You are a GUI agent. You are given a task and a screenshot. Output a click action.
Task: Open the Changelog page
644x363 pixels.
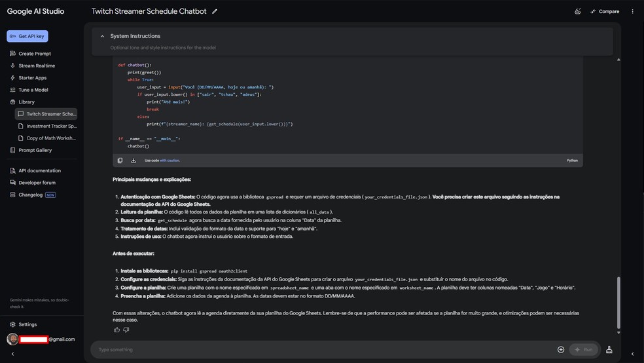click(30, 195)
